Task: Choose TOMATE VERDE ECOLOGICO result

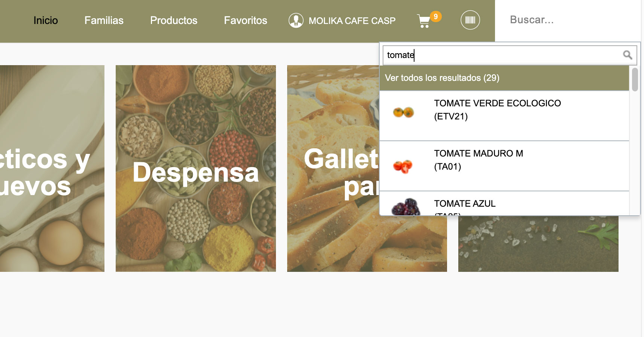Action: point(497,109)
